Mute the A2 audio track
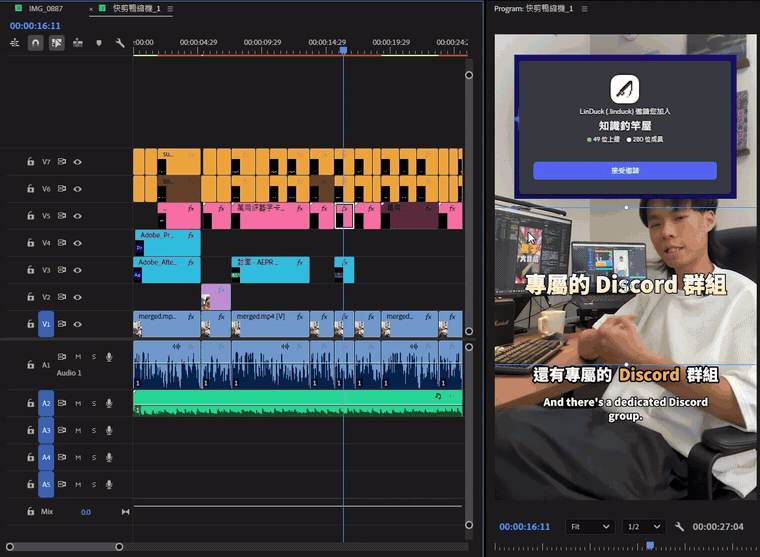Screen dimensions: 760x557 point(78,403)
